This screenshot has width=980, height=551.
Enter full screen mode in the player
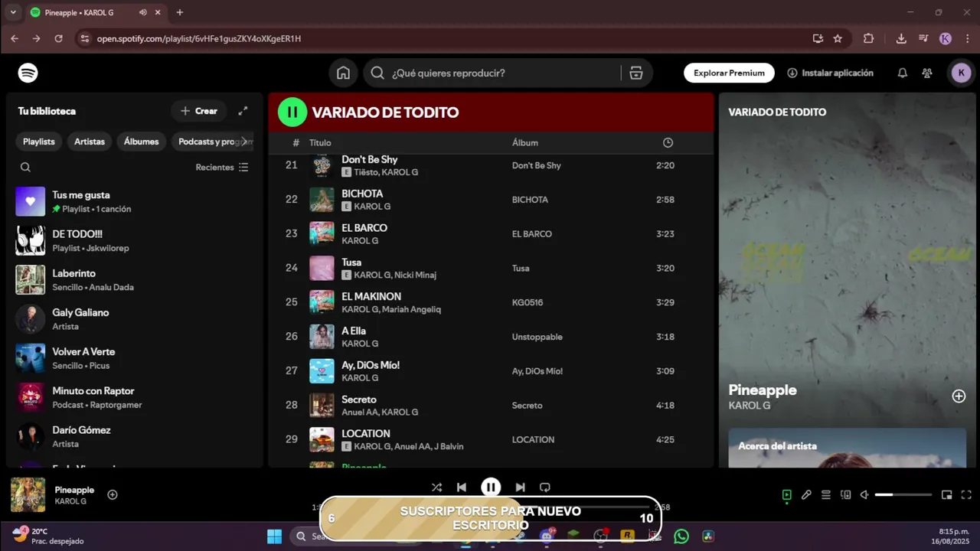pos(966,494)
